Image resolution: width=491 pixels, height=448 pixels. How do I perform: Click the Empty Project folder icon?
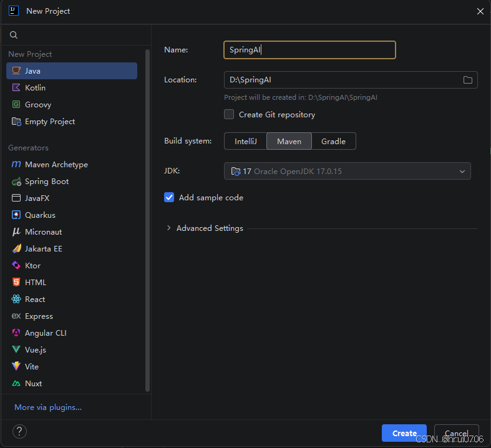[16, 122]
